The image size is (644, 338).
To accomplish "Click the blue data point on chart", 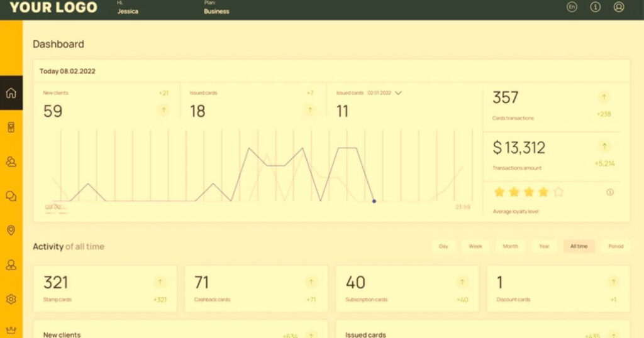I will 374,201.
